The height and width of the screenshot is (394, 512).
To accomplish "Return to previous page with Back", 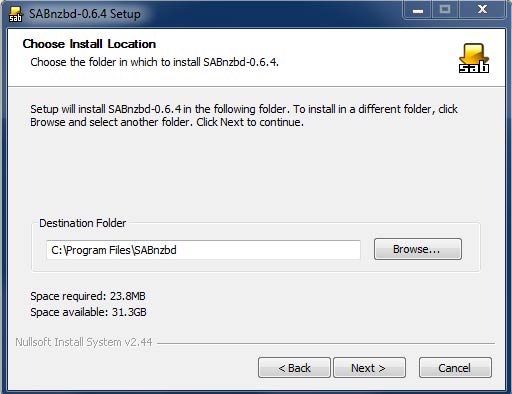I will (x=294, y=368).
